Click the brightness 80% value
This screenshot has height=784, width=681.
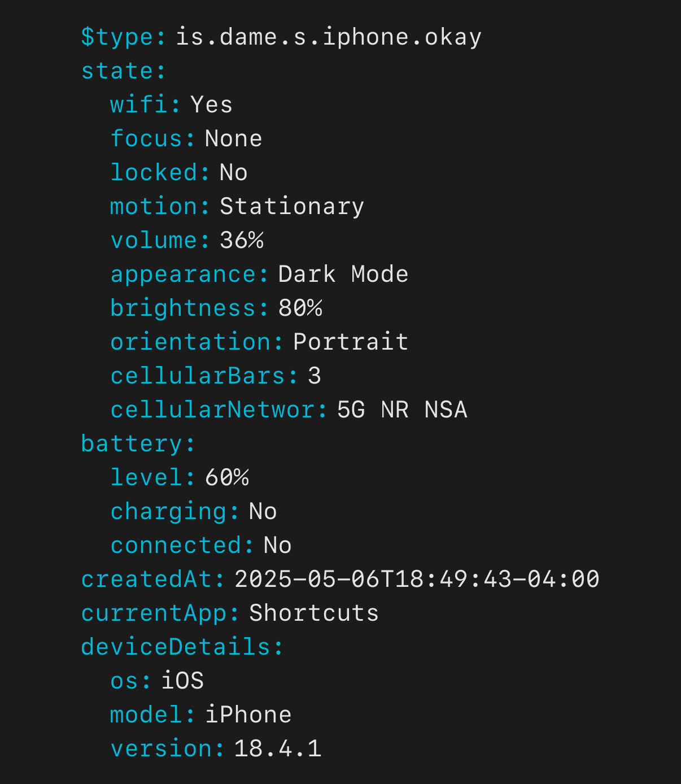pos(300,308)
